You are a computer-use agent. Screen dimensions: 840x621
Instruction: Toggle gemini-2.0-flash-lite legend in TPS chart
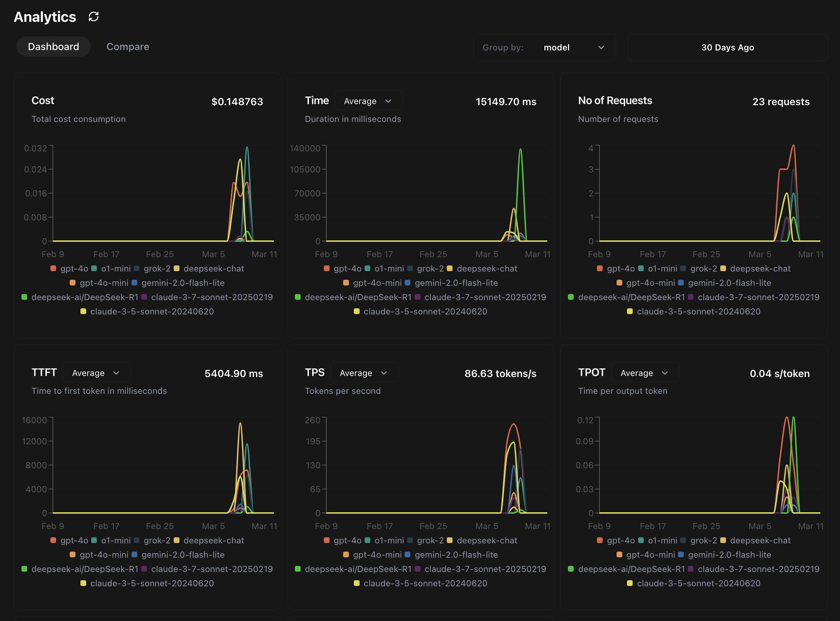(x=451, y=554)
